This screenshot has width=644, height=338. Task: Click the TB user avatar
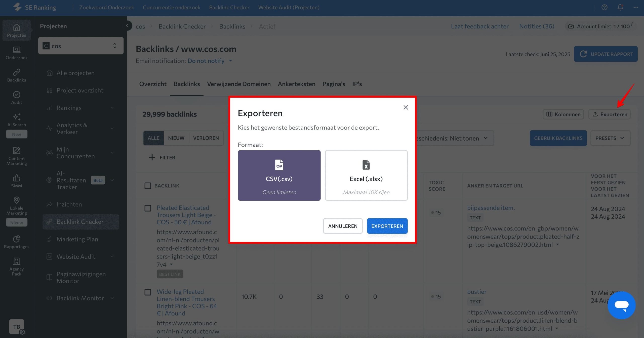[17, 327]
